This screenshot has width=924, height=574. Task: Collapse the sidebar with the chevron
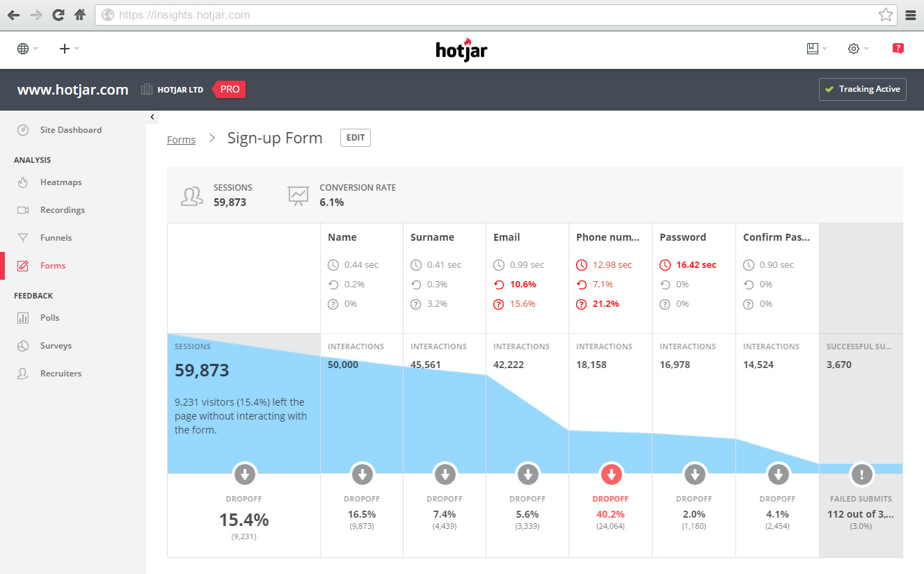click(x=152, y=117)
